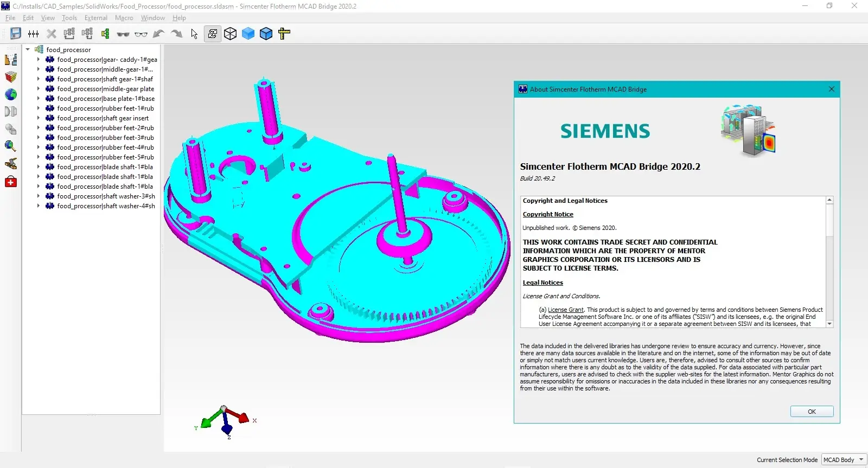Click the dark sunglasses hide icon

coord(123,34)
